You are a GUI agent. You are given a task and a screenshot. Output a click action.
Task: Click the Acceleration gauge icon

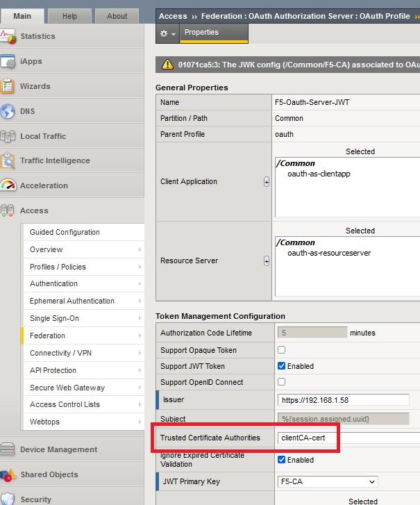tap(8, 185)
